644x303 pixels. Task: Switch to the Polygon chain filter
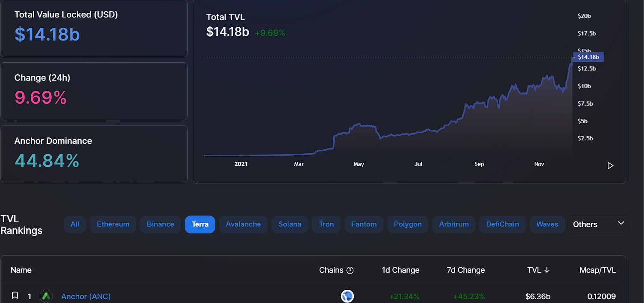tap(408, 224)
